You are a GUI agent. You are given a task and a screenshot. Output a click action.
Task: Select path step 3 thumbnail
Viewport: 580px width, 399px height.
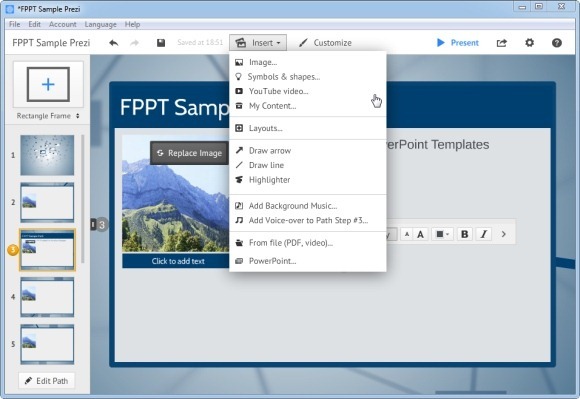coord(47,250)
